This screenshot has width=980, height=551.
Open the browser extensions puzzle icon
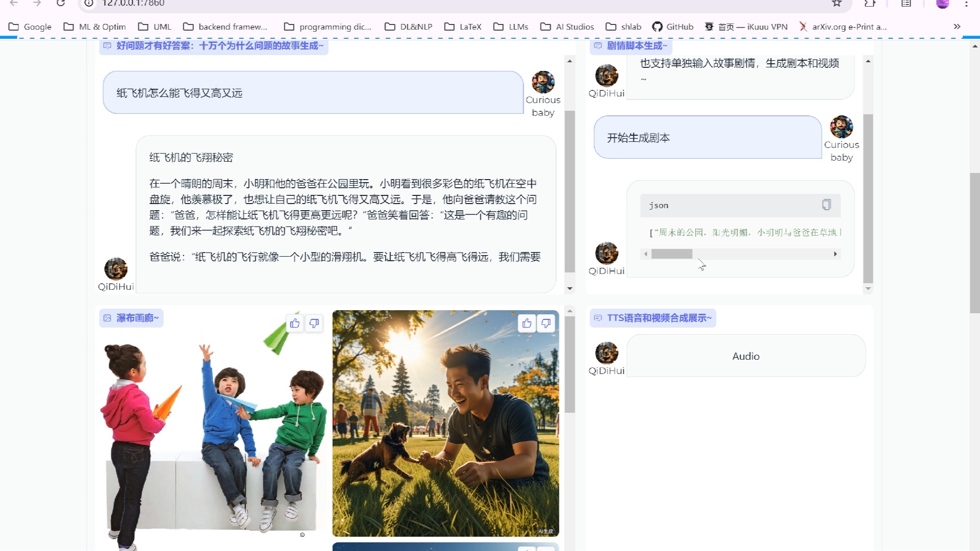coord(870,3)
